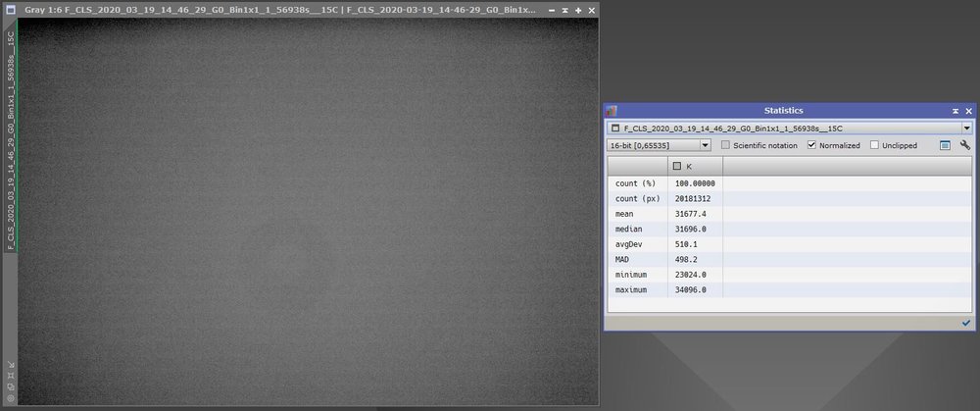Close the Gray 1:6 image window
The width and height of the screenshot is (980, 411).
pos(591,11)
